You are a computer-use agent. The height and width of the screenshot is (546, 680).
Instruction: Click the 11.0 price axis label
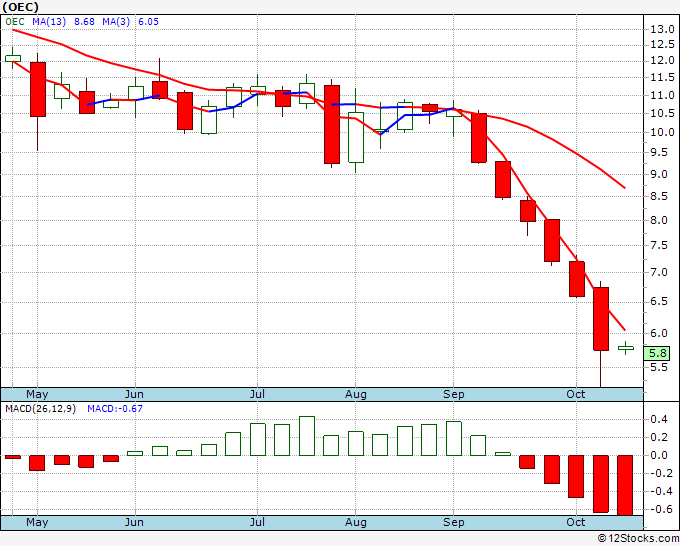point(662,95)
